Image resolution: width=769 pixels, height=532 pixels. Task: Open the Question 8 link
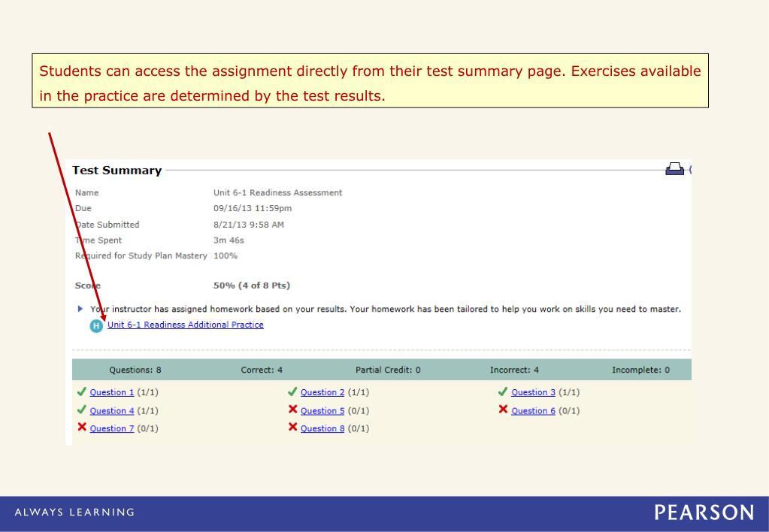(322, 428)
